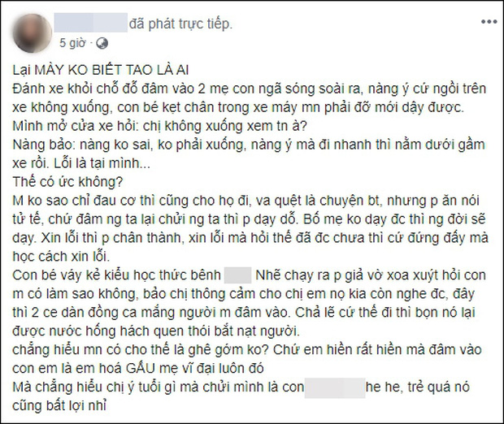504x424 pixels.
Task: Click the line starting 'được nước hống hách'
Action: tap(156, 331)
